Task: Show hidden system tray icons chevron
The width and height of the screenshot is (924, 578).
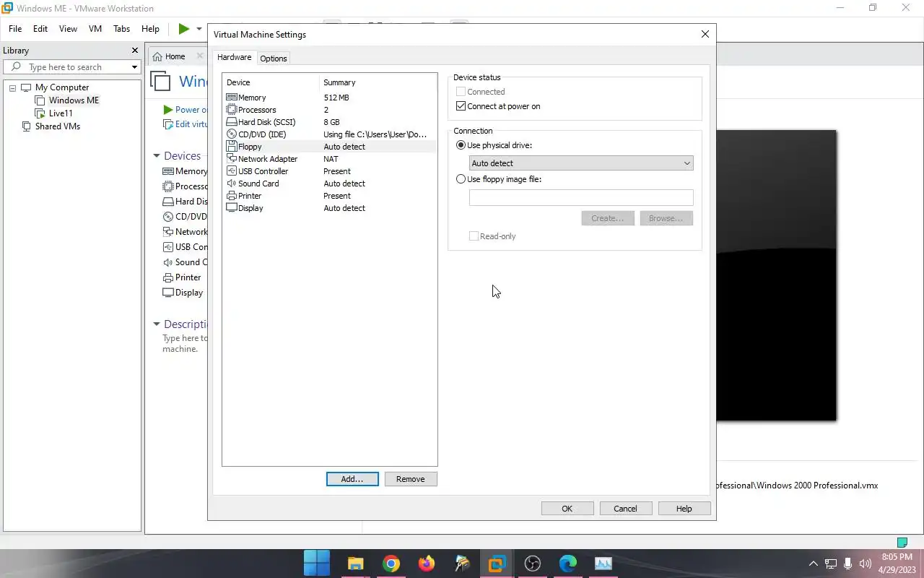Action: tap(813, 564)
